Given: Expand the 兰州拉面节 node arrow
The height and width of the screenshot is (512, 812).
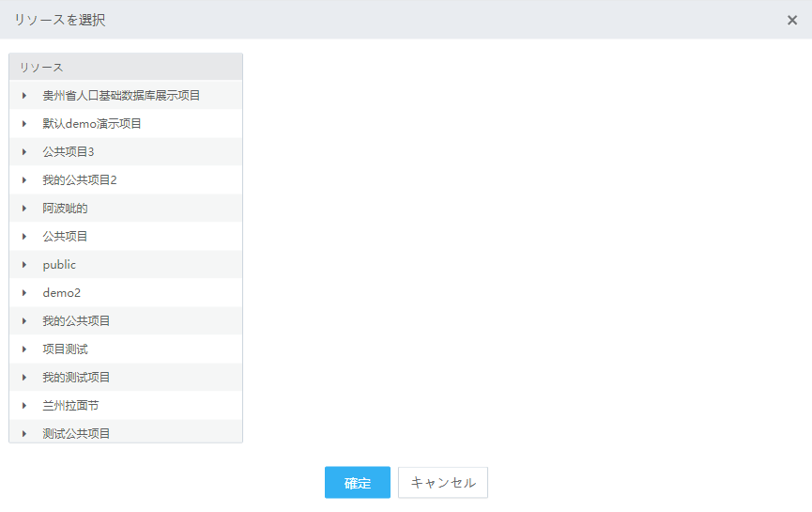Looking at the screenshot, I should point(24,406).
